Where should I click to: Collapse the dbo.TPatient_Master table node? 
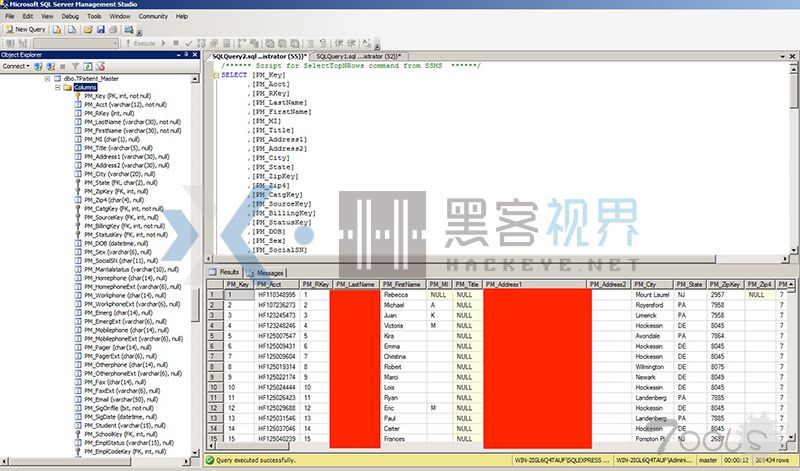click(x=47, y=78)
